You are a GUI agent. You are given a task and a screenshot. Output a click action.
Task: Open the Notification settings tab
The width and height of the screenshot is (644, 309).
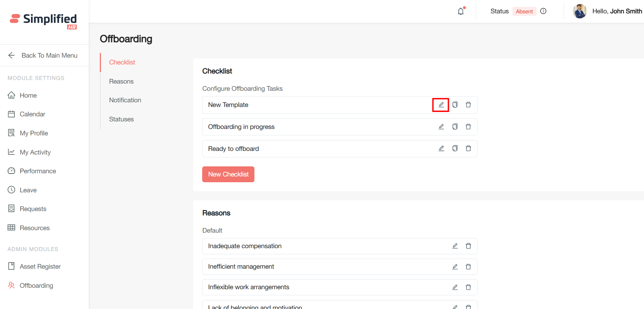[125, 100]
